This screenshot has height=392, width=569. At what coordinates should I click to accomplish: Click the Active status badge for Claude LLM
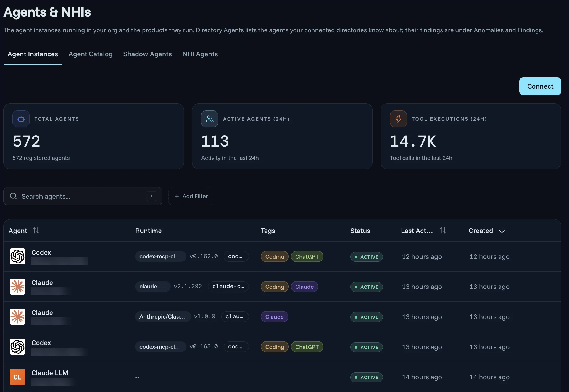coord(366,377)
